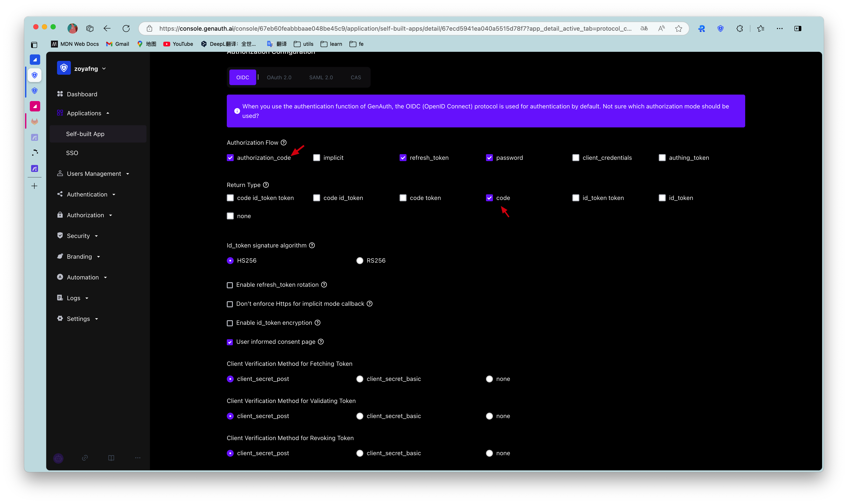Open the book docs icon in sidebar
The image size is (848, 504).
point(111,458)
